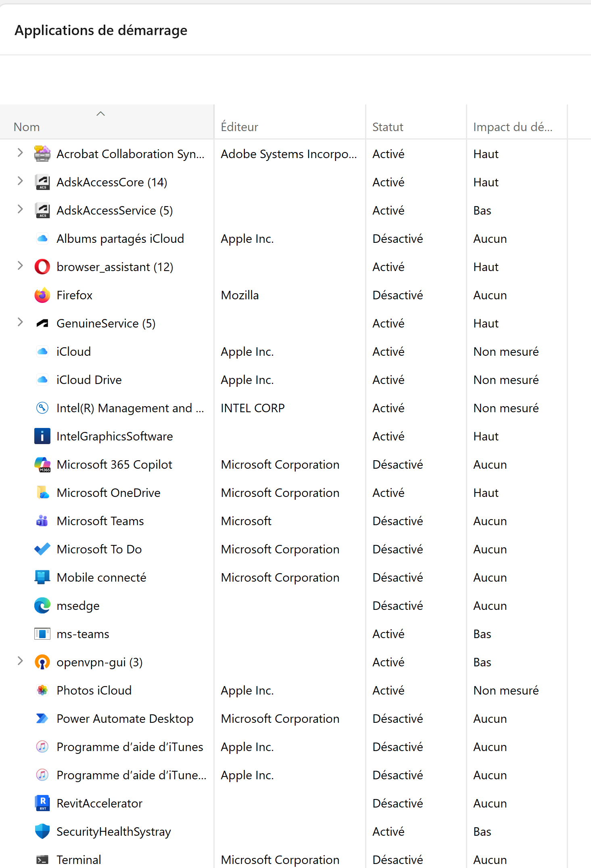Expand the AdskAccessCore (14) group

click(20, 181)
